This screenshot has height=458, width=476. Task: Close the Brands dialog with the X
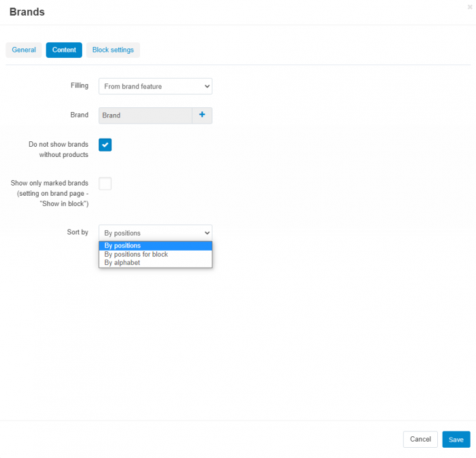pyautogui.click(x=470, y=7)
